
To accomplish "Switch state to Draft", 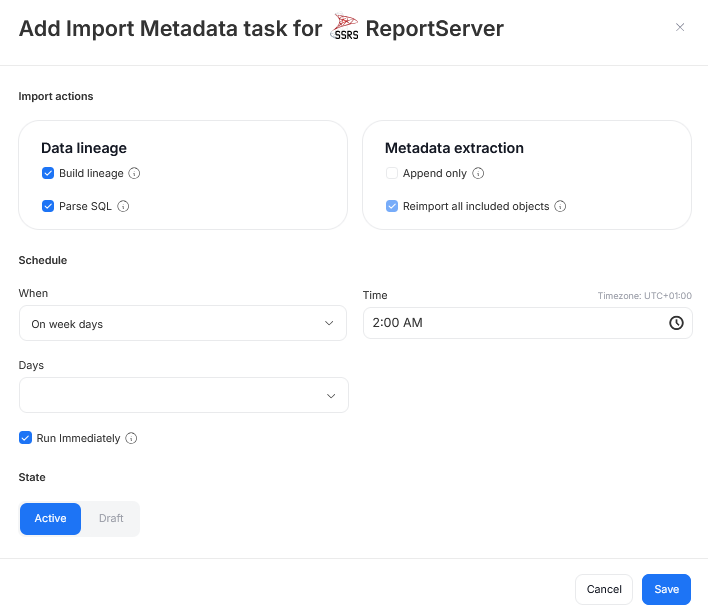I will coord(111,519).
